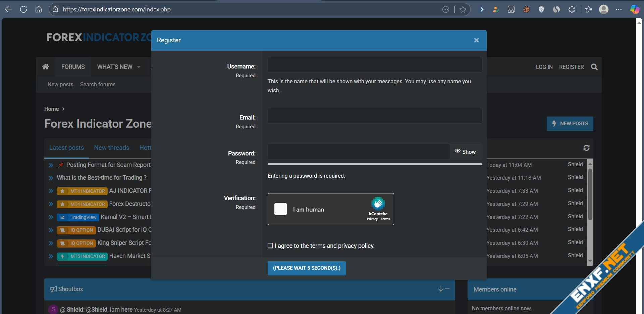Tick the agree to terms checkbox
The height and width of the screenshot is (314, 644).
pos(270,245)
